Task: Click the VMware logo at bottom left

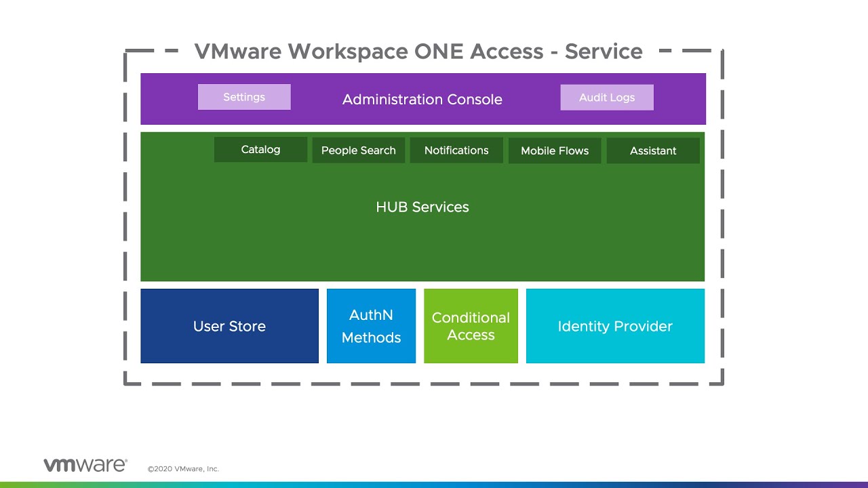Action: 85,465
